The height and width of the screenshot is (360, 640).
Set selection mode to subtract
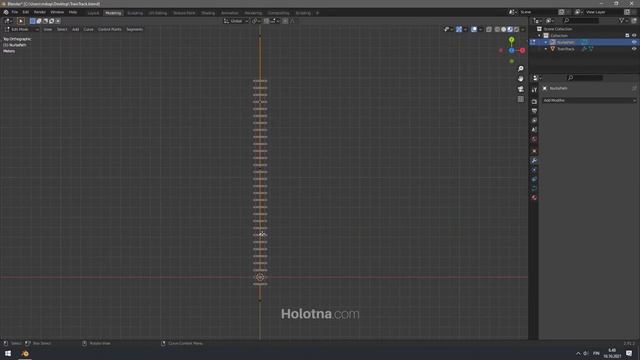(45, 21)
